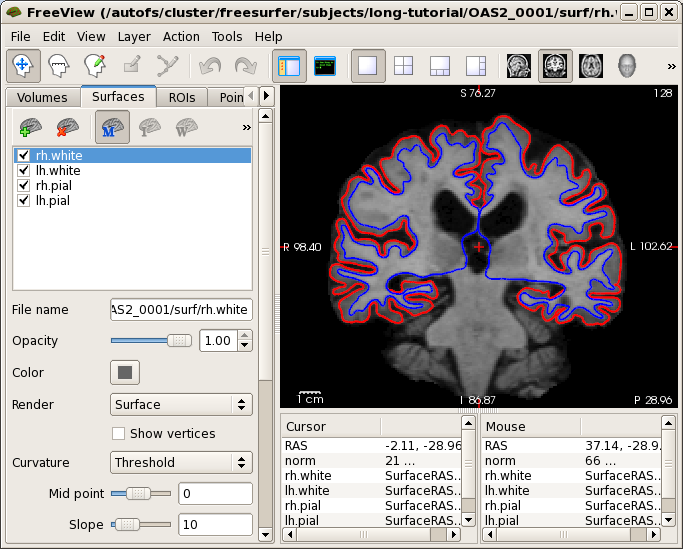Open the 3D head view

[627, 66]
